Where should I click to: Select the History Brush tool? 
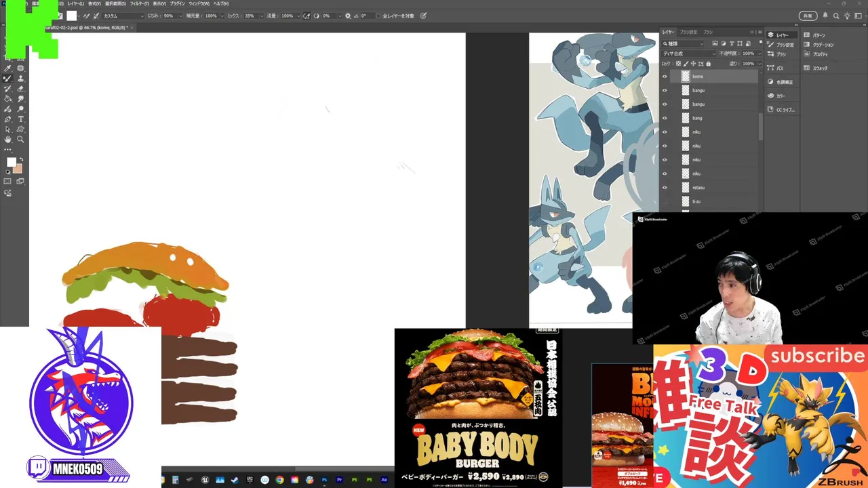coord(7,89)
